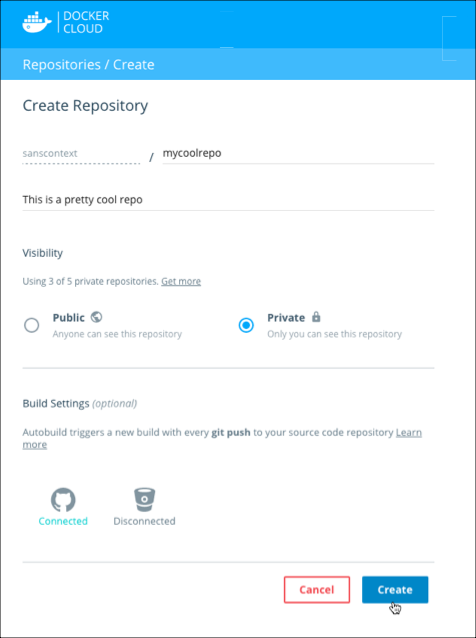Click the Create button

[395, 590]
